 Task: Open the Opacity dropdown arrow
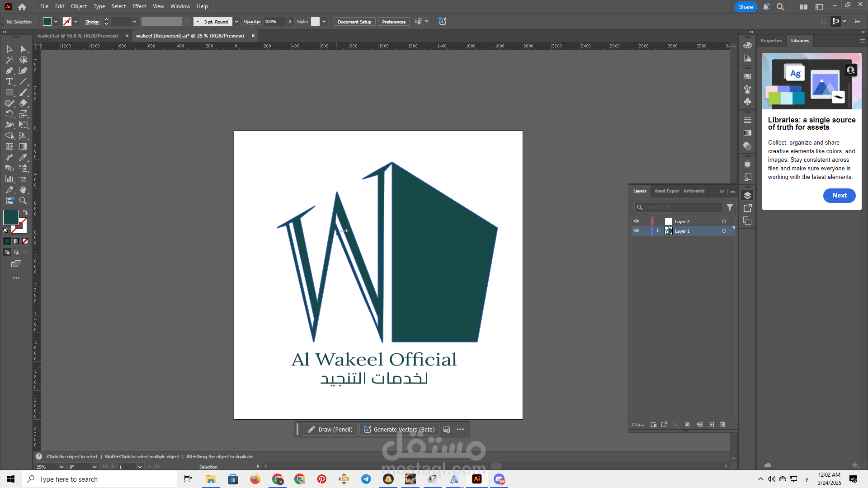pos(290,21)
